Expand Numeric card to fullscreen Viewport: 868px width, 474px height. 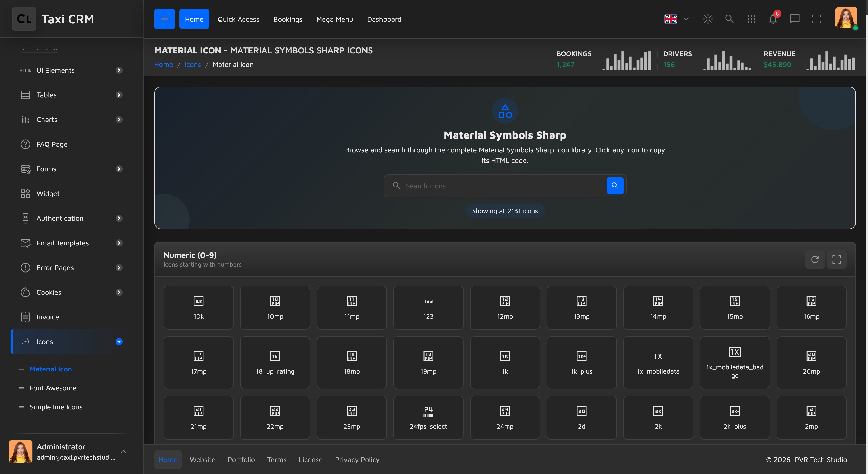(836, 260)
